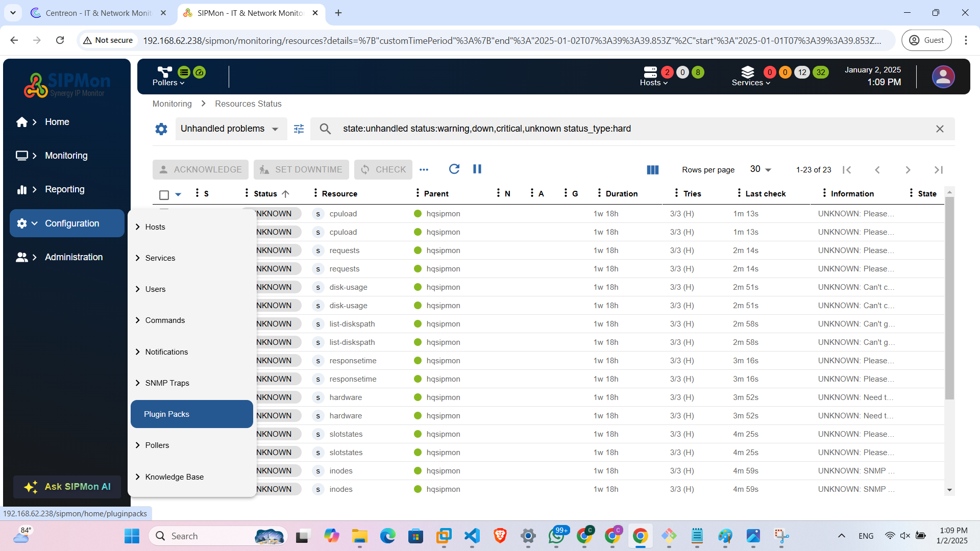This screenshot has height=551, width=980.
Task: Expand the Hosts submenu item
Action: tap(155, 227)
